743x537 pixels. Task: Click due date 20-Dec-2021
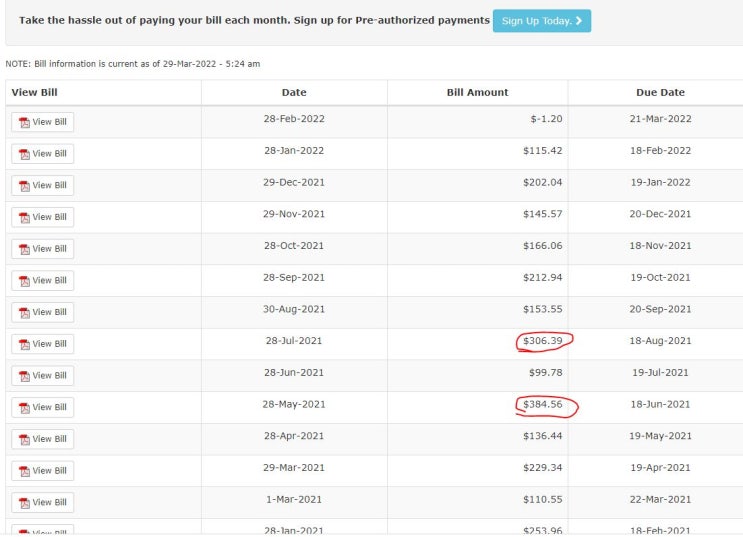(x=660, y=214)
